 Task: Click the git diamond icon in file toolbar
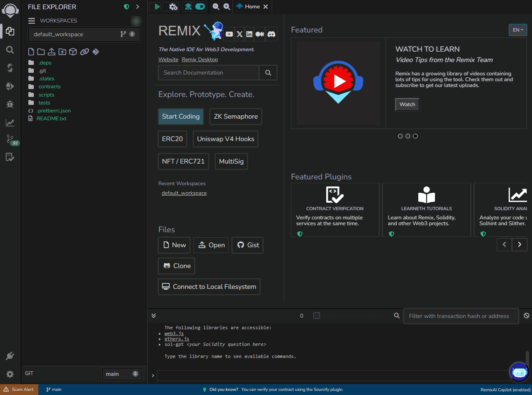[96, 52]
